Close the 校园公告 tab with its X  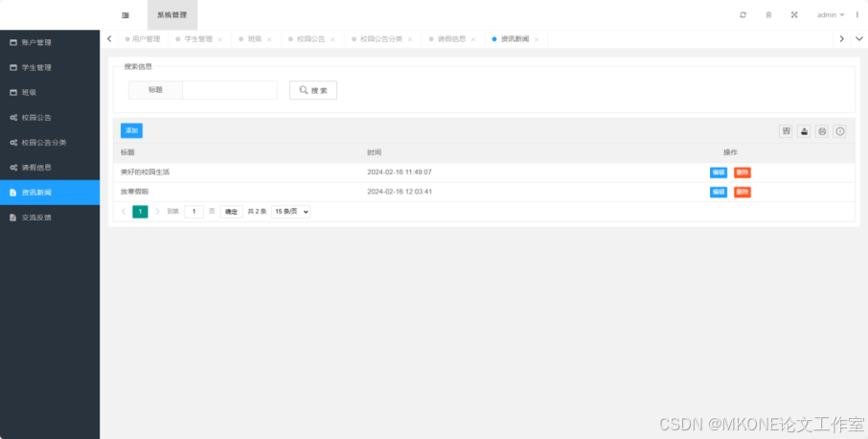coord(332,39)
